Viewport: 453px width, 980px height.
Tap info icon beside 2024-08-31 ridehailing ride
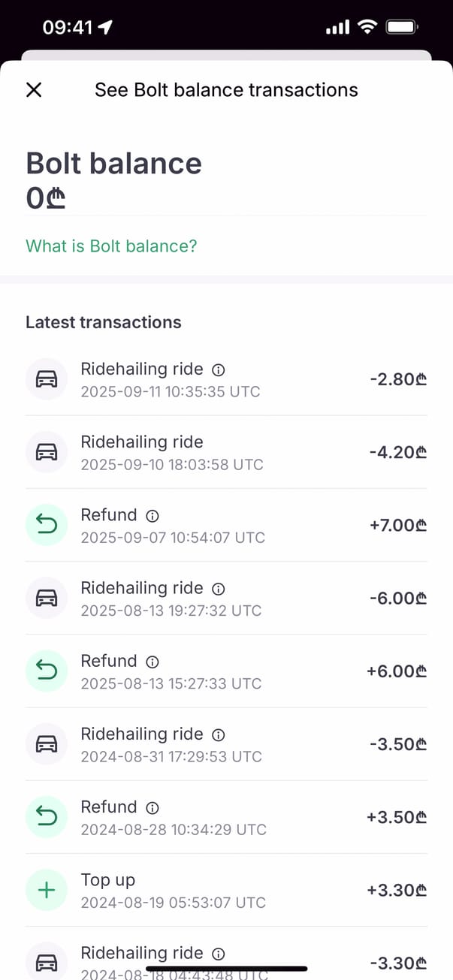coord(219,734)
